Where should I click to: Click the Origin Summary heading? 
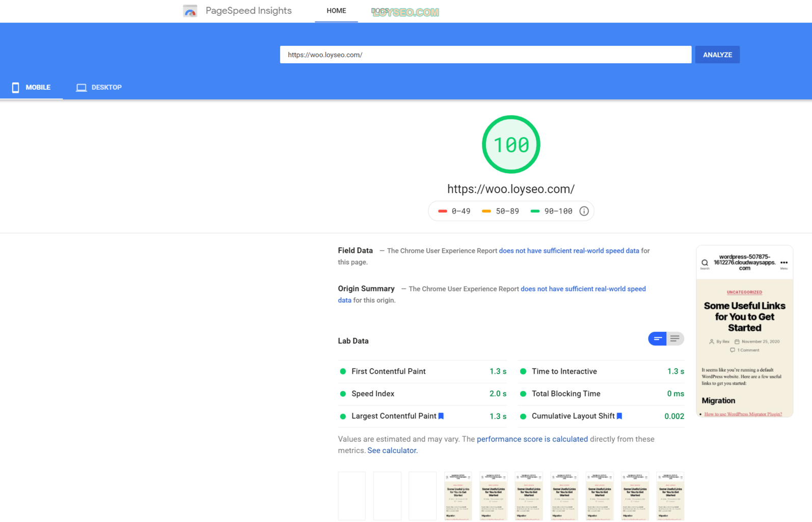coord(366,289)
